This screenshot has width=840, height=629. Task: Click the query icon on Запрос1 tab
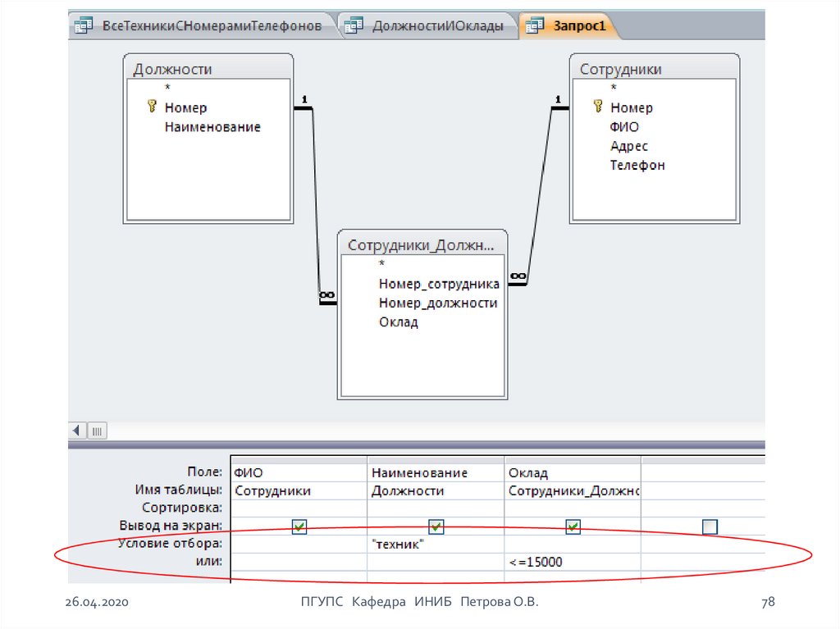coord(534,26)
